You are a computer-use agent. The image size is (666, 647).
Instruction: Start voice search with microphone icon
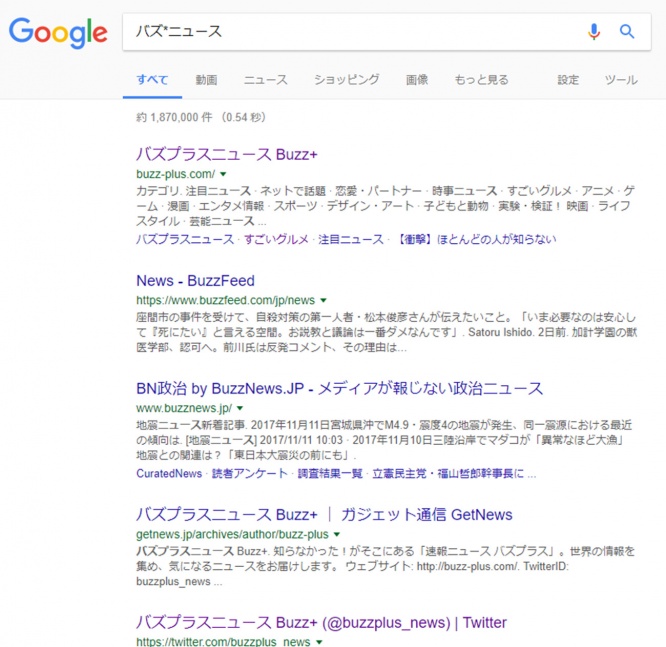(x=594, y=31)
